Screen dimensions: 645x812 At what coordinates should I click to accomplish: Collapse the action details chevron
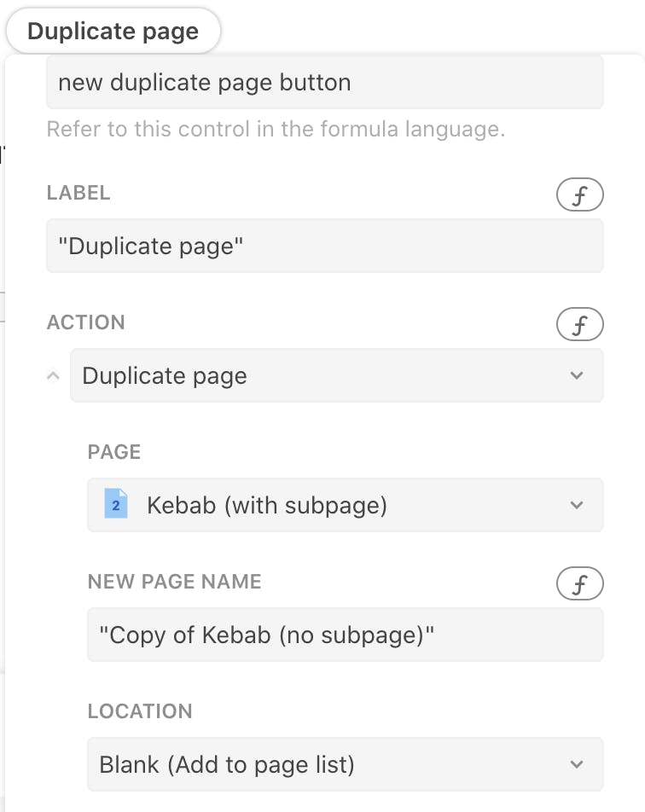point(54,376)
